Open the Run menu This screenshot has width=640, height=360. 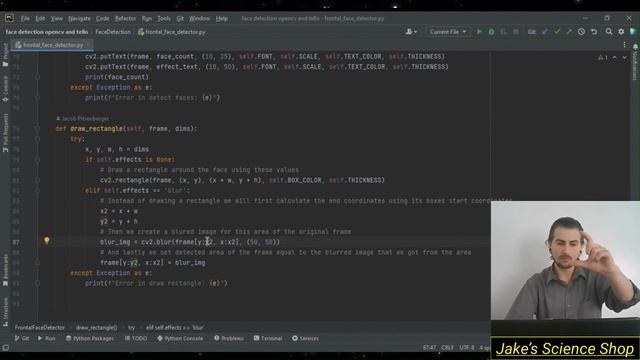(x=147, y=18)
